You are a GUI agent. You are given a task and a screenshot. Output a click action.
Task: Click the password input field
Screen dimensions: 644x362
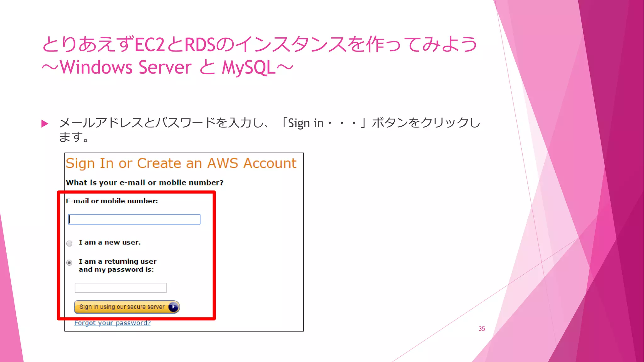point(120,288)
